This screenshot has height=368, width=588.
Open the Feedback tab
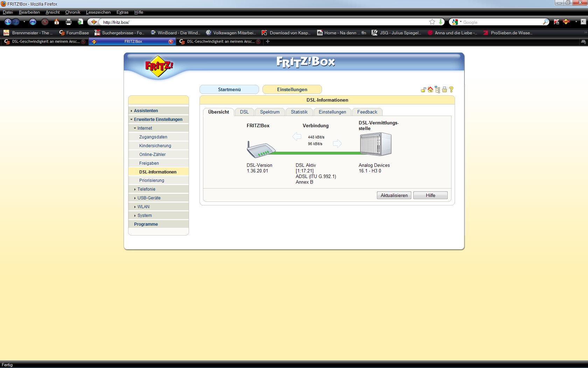point(367,112)
